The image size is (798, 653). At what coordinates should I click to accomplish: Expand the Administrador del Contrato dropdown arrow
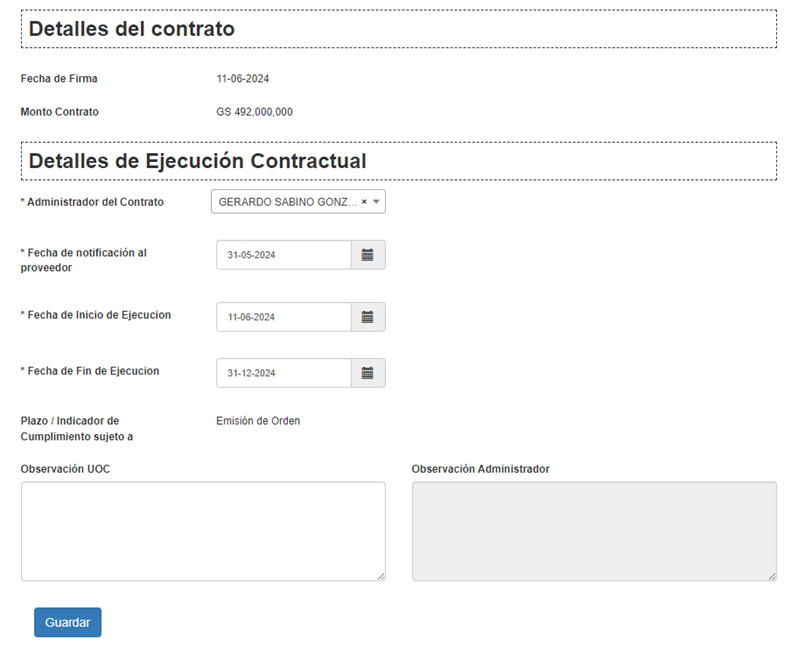(377, 202)
